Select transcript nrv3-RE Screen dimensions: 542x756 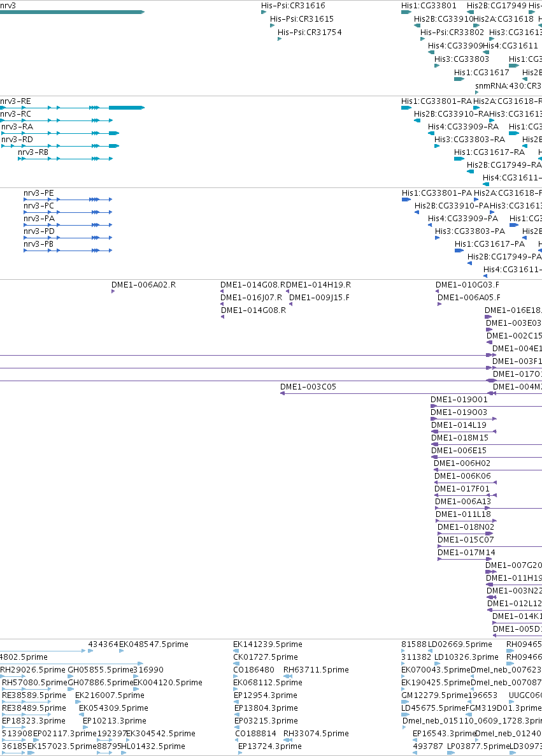click(x=15, y=101)
